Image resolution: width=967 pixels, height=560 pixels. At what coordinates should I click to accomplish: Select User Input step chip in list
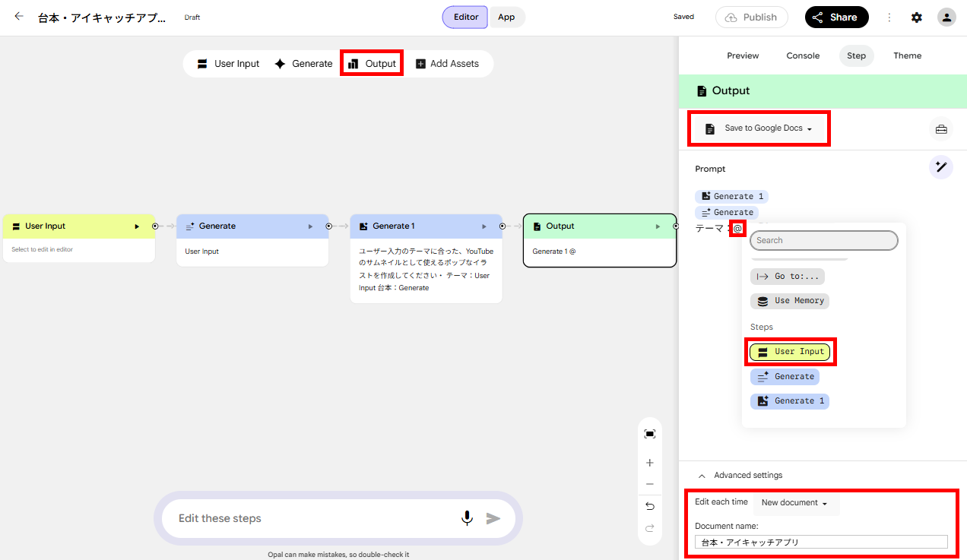click(x=790, y=352)
